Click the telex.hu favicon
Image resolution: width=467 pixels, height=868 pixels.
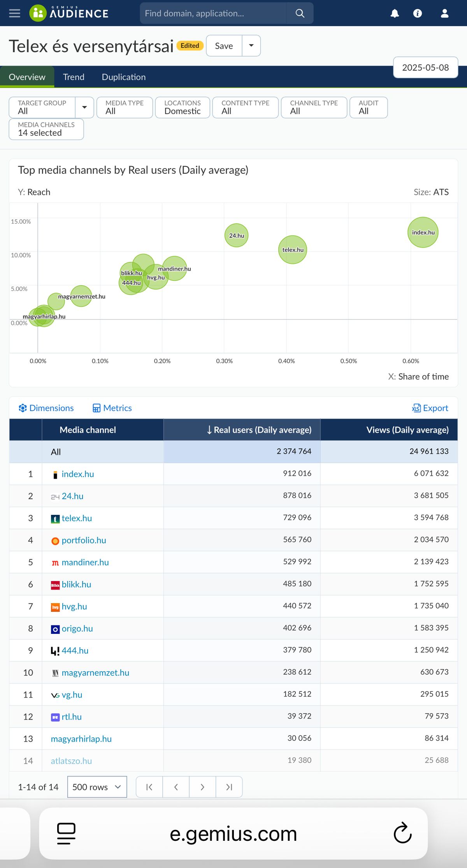click(55, 519)
